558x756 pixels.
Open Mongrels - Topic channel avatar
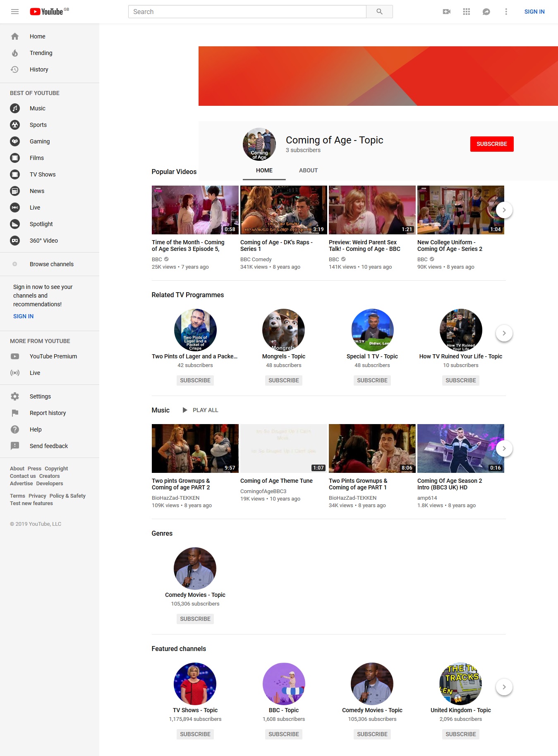point(284,330)
